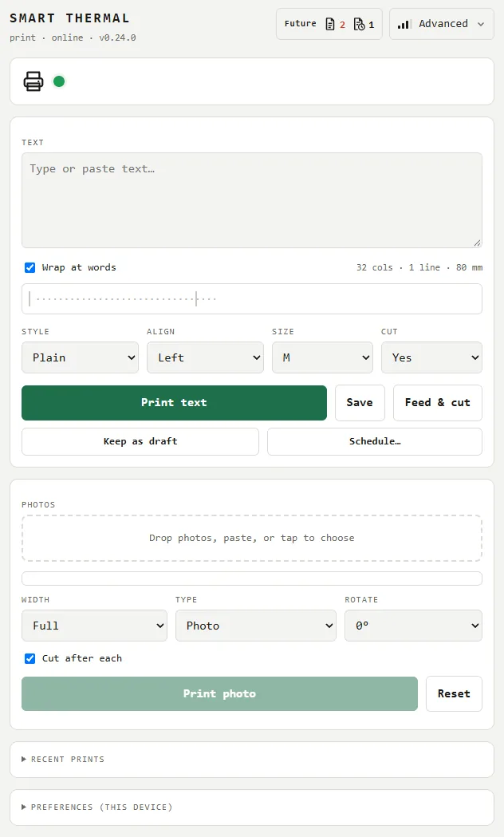Toggle the Wrap at words checkbox
The image size is (504, 837).
point(30,267)
